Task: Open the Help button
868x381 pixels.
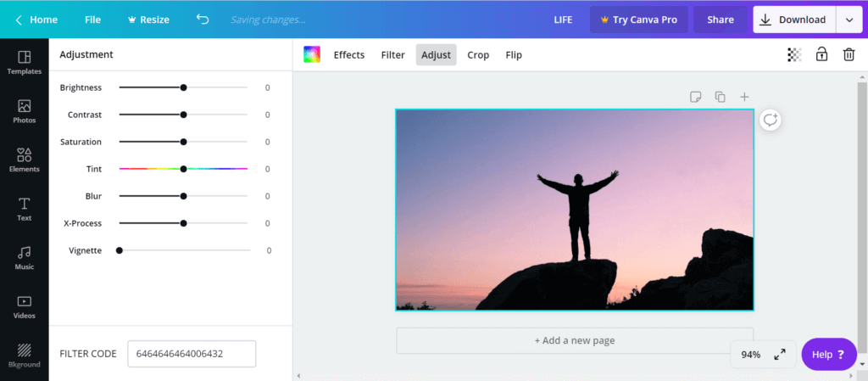Action: click(x=829, y=355)
